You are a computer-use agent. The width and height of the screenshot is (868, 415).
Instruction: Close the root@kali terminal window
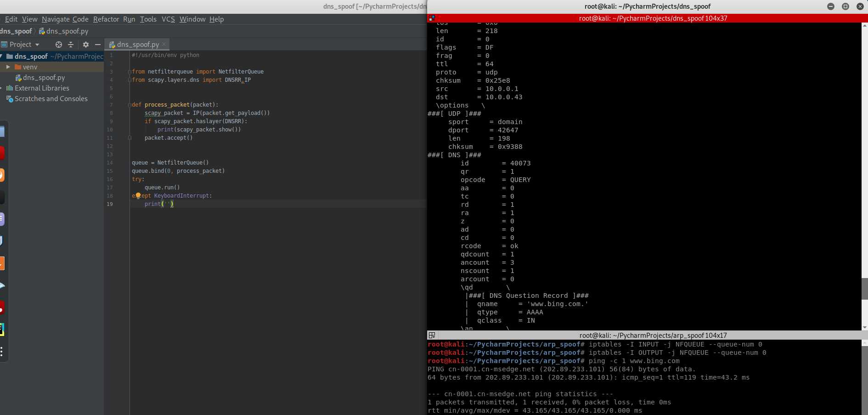click(x=860, y=6)
